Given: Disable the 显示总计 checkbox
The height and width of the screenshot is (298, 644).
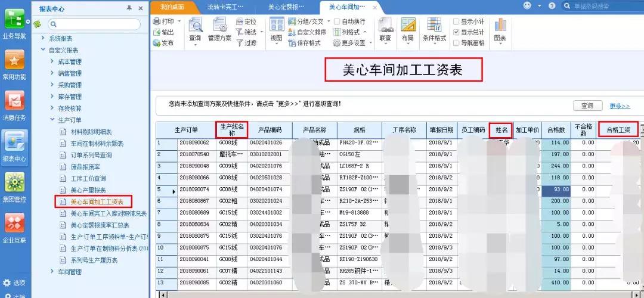Looking at the screenshot, I should coord(456,32).
